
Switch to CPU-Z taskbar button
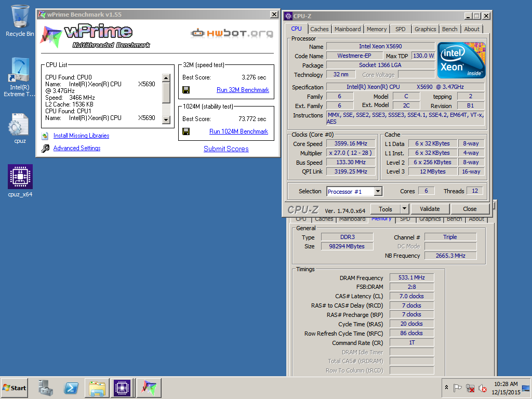[122, 388]
